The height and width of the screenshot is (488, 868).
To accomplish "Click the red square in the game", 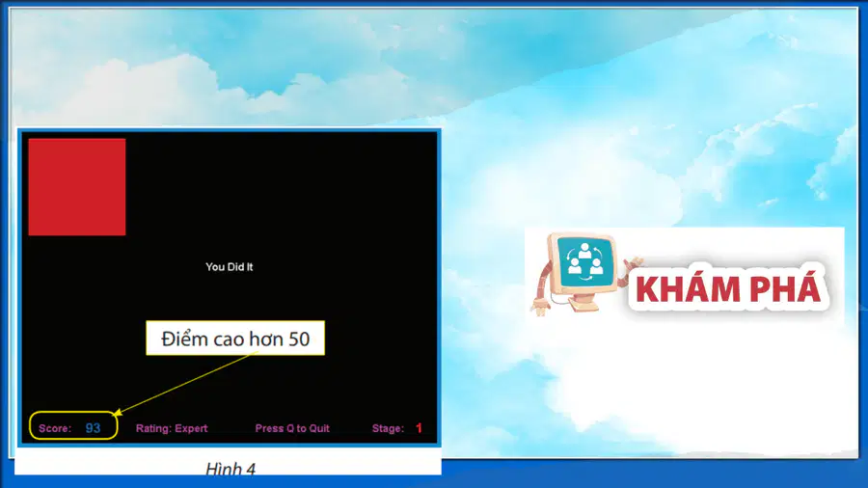I will click(x=77, y=187).
